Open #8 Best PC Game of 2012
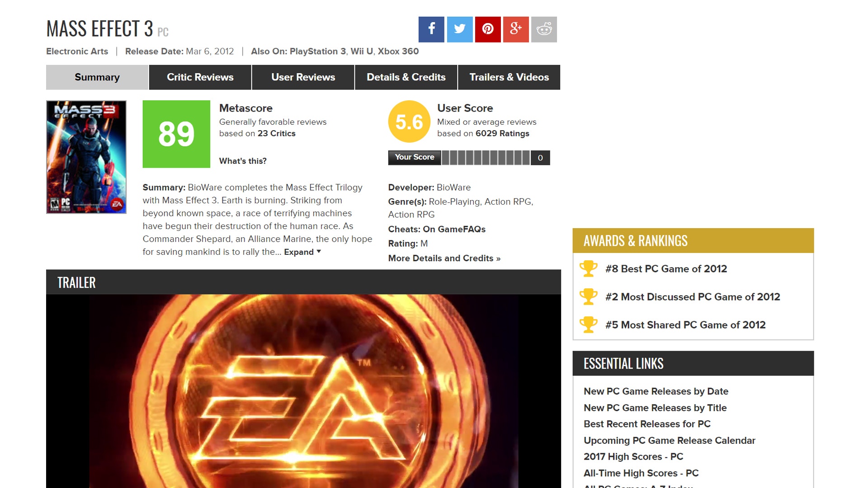This screenshot has width=868, height=488. [666, 269]
